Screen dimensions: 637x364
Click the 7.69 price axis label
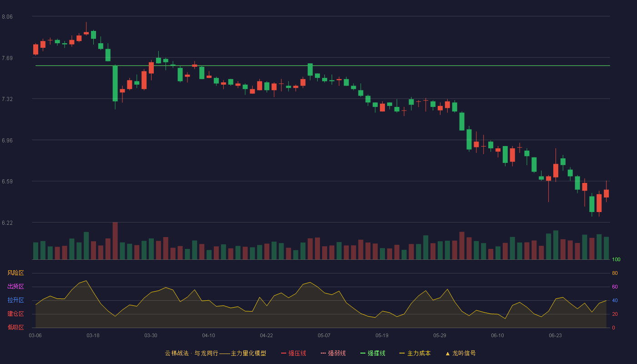click(7, 58)
